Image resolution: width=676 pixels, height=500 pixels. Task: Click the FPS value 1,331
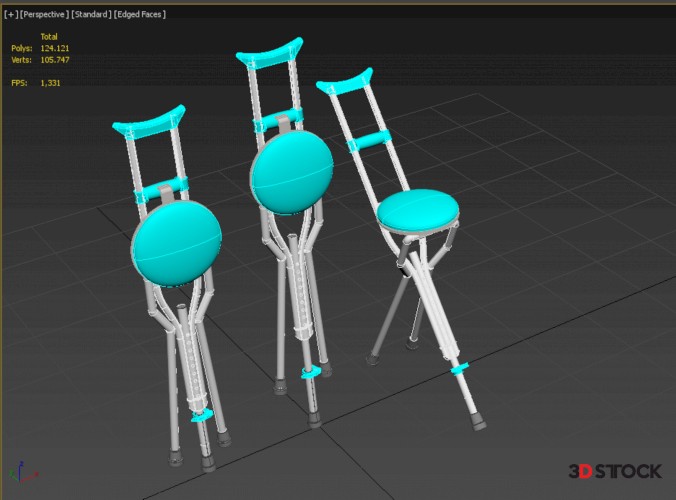(x=50, y=83)
